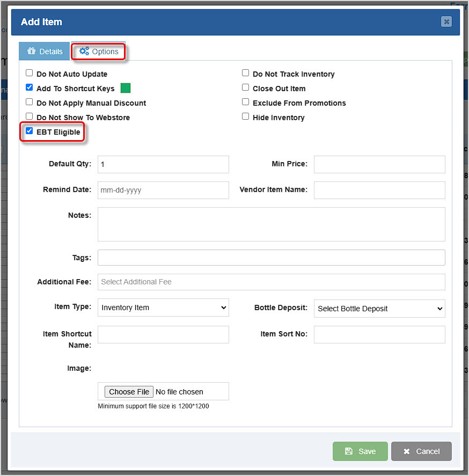Disable the EBT Eligible checkbox
469x476 pixels.
29,130
